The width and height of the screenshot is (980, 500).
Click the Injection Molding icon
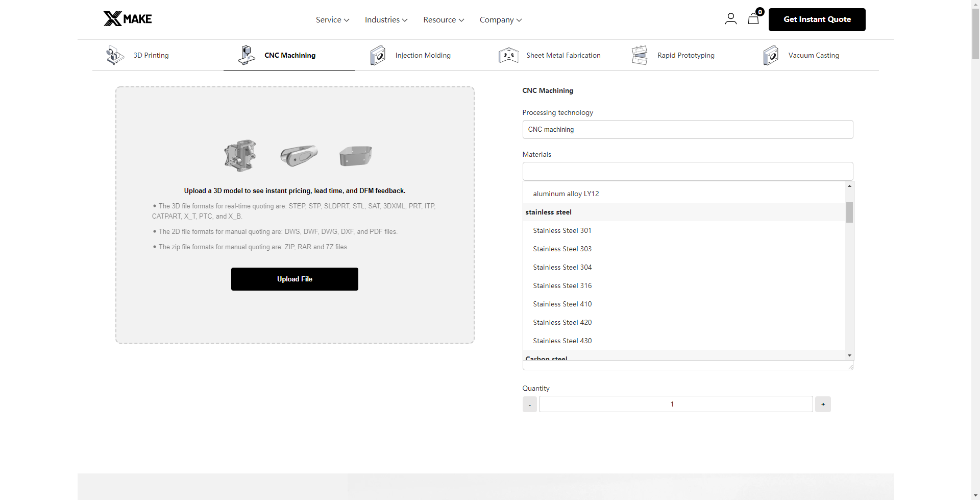click(378, 55)
